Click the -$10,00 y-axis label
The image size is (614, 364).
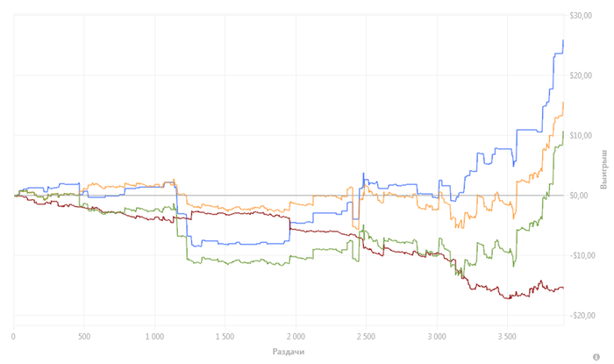(582, 255)
